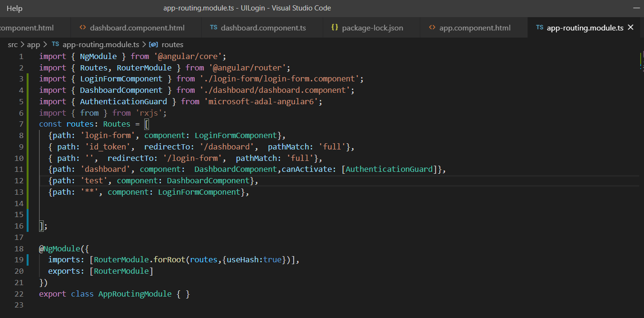The width and height of the screenshot is (644, 318).
Task: Open the Help menu
Action: point(14,8)
